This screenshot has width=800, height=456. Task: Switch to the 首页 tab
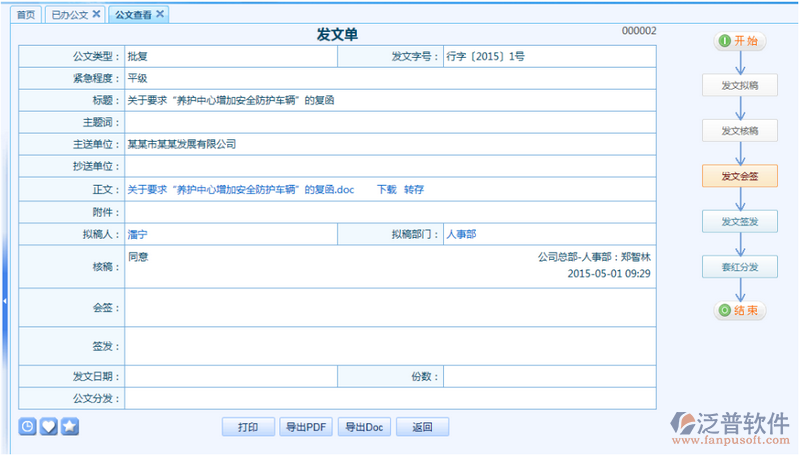click(26, 15)
